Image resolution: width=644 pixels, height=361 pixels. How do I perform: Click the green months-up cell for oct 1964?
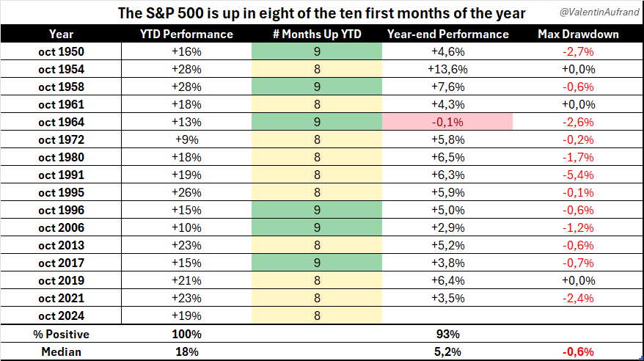316,122
